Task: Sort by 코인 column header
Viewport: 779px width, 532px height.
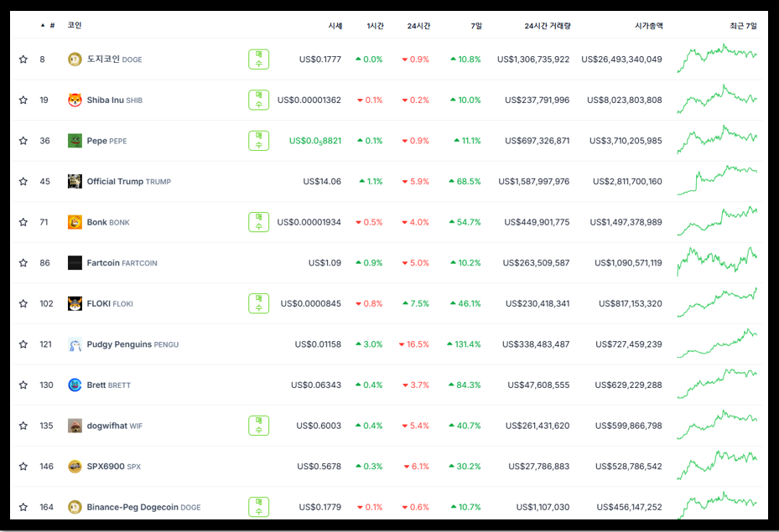Action: pyautogui.click(x=75, y=25)
